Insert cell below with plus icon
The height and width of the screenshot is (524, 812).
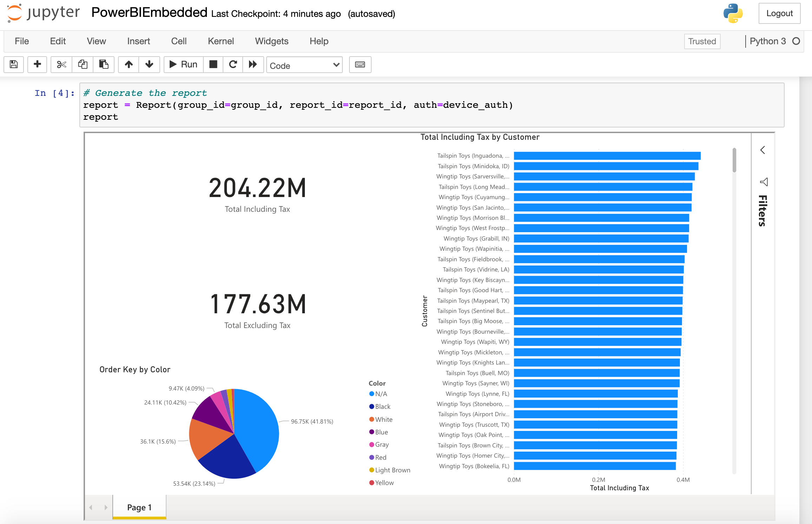click(x=37, y=65)
